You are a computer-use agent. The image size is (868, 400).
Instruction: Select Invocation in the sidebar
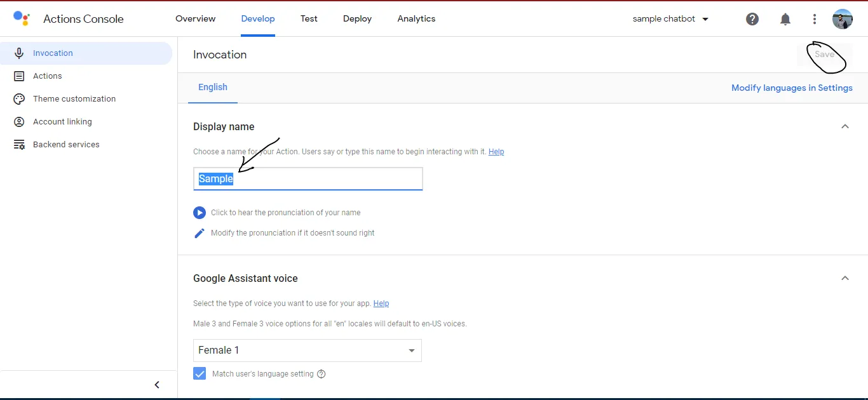click(x=86, y=53)
